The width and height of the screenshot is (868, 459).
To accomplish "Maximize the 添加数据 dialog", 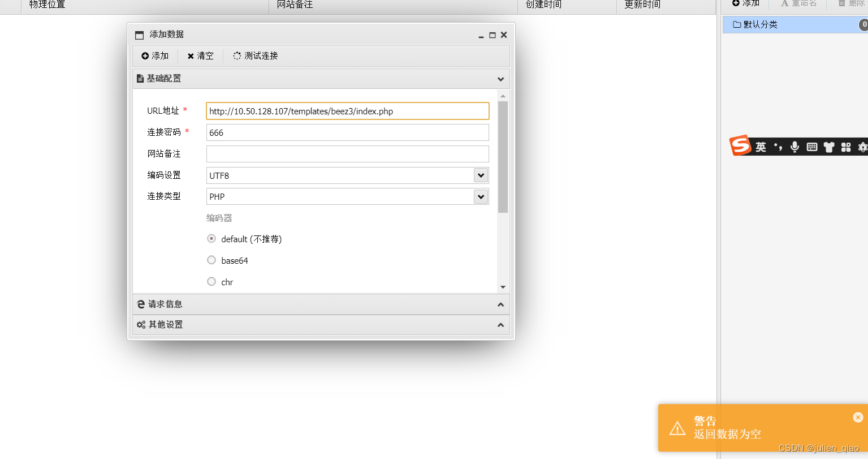I will point(493,35).
